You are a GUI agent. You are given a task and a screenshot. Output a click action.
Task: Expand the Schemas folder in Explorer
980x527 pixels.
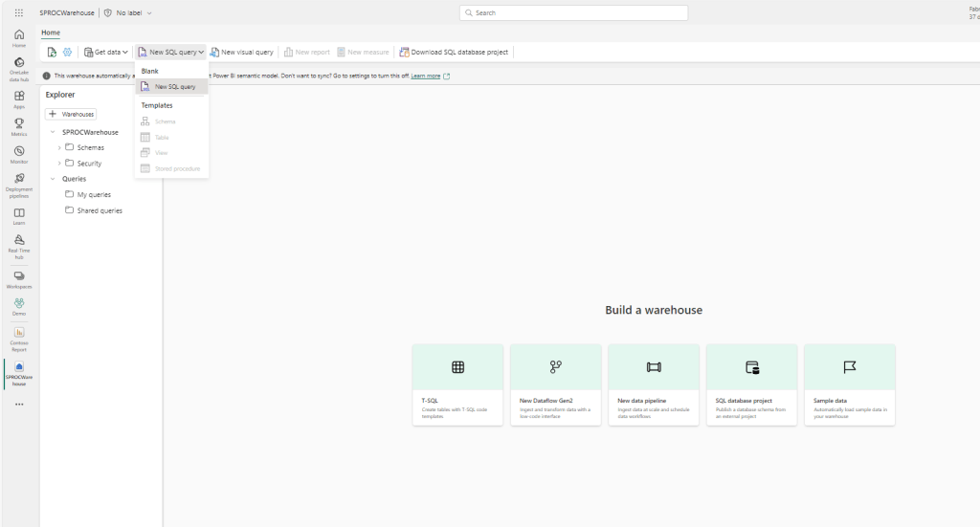tap(59, 147)
